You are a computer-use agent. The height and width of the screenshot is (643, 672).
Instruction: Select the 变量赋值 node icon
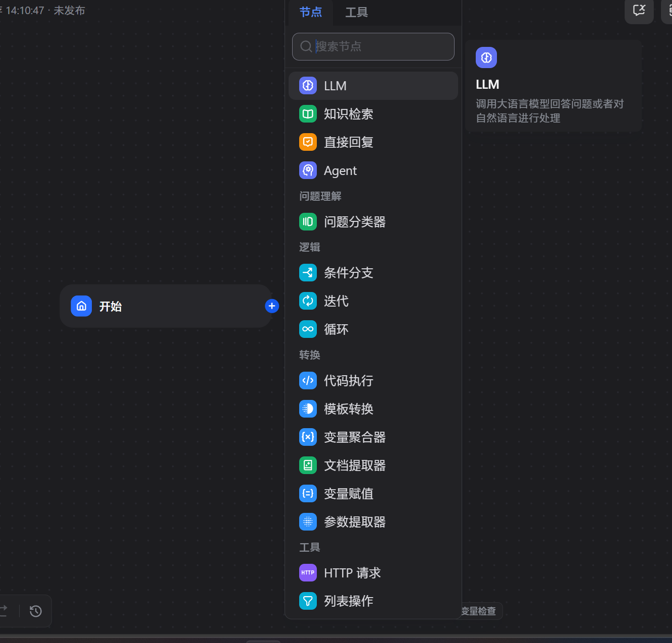tap(308, 494)
